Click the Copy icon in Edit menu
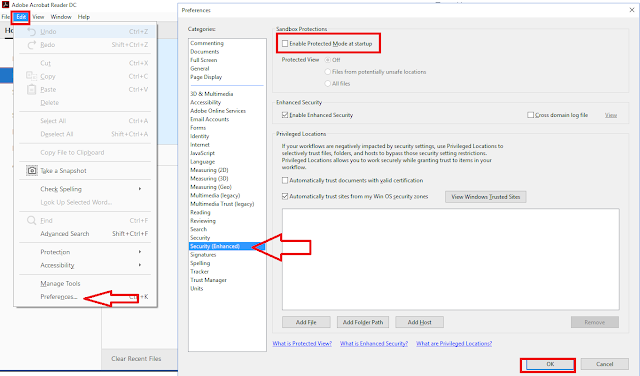Viewport: 640px width, 376px height. pyautogui.click(x=31, y=76)
